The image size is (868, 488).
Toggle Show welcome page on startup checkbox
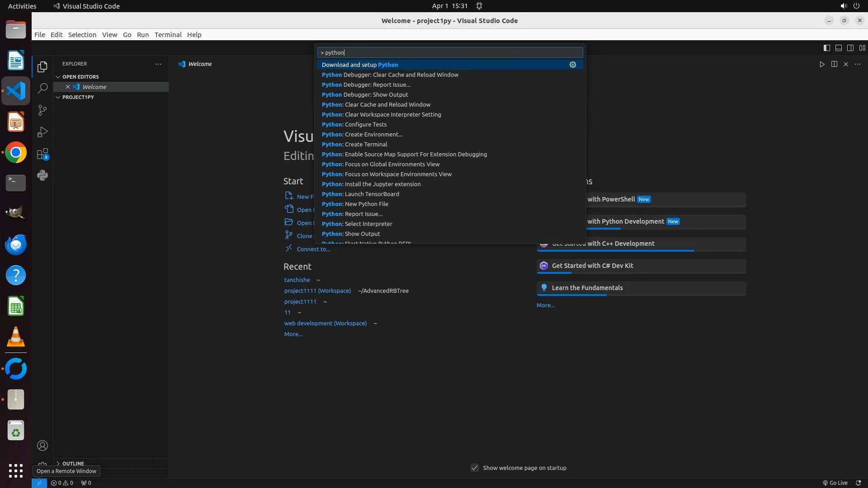coord(475,468)
